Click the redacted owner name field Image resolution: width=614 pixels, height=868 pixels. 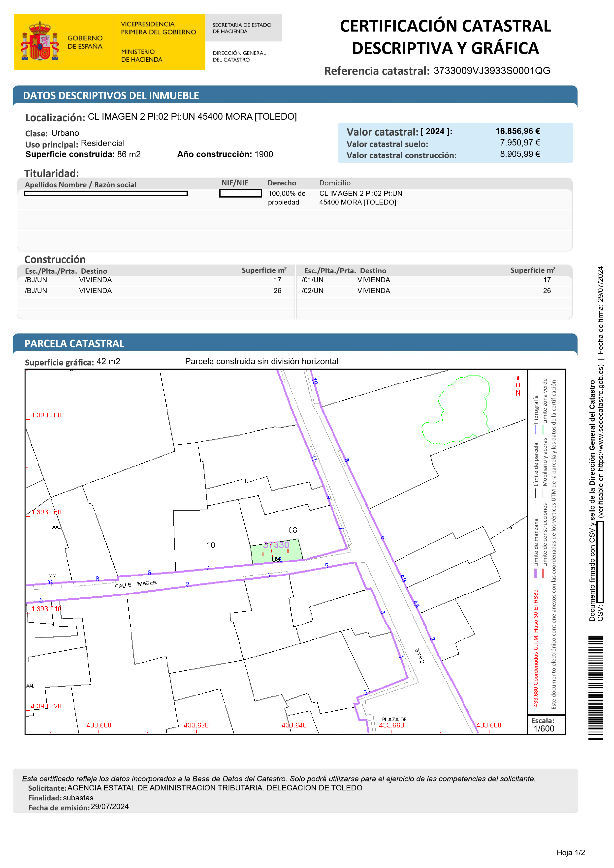tap(106, 194)
